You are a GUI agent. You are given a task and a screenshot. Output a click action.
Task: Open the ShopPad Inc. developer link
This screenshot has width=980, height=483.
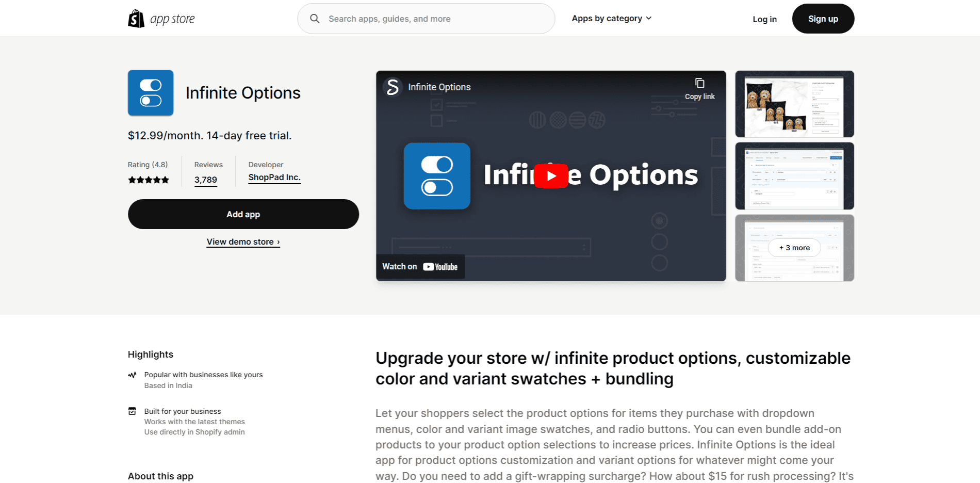pos(274,178)
